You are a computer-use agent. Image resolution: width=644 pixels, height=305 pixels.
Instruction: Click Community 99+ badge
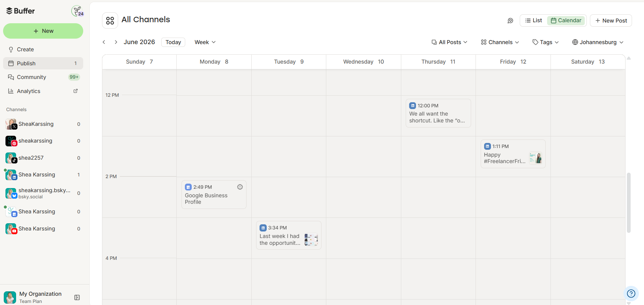tap(74, 77)
